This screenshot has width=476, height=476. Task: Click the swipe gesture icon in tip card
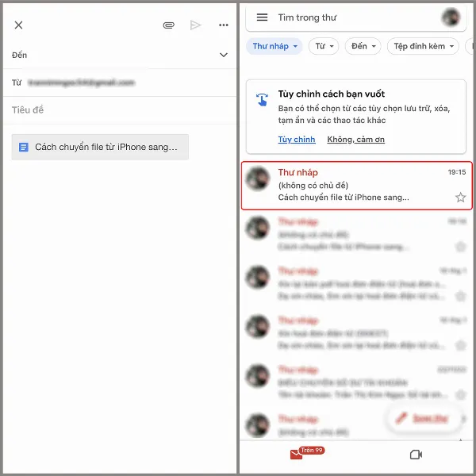tap(262, 100)
